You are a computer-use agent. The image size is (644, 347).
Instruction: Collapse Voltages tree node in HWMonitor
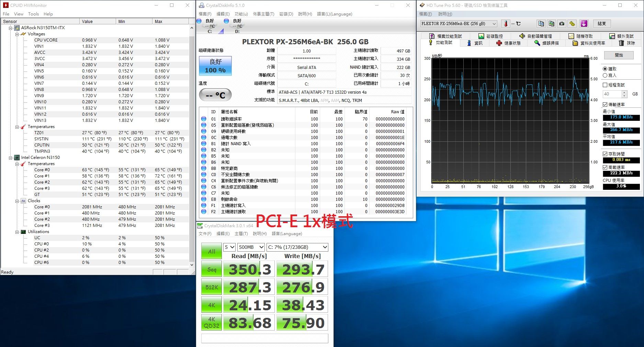(17, 34)
